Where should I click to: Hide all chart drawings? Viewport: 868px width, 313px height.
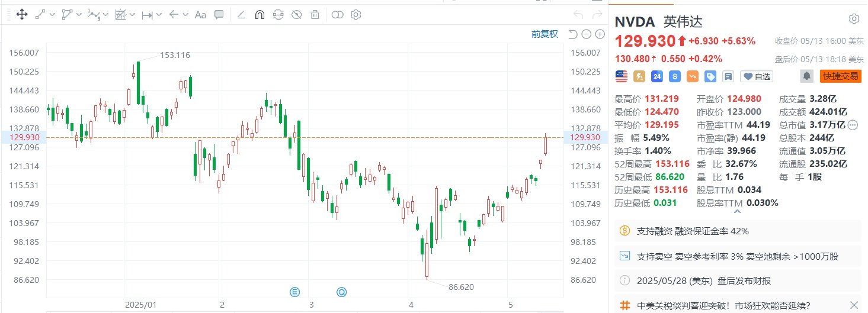(x=297, y=14)
